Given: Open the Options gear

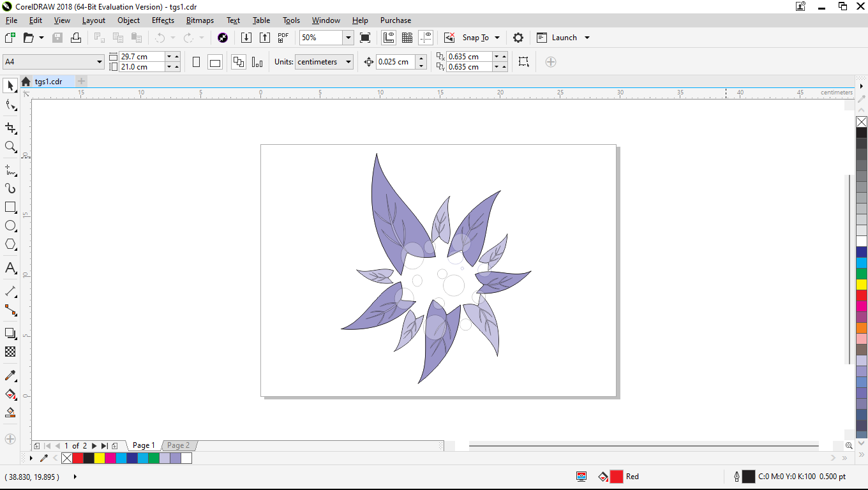Looking at the screenshot, I should tap(518, 38).
